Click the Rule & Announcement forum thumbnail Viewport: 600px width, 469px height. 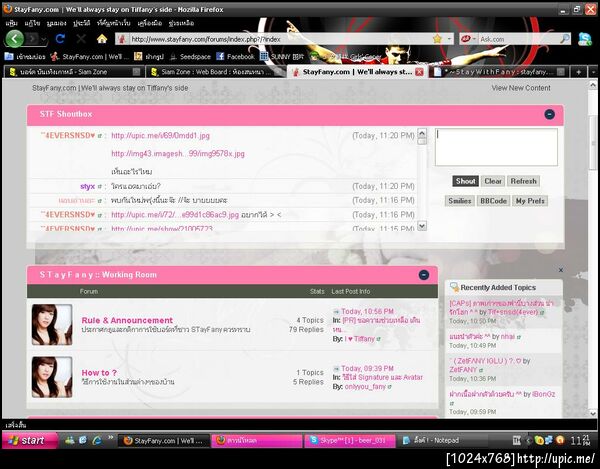pyautogui.click(x=52, y=324)
